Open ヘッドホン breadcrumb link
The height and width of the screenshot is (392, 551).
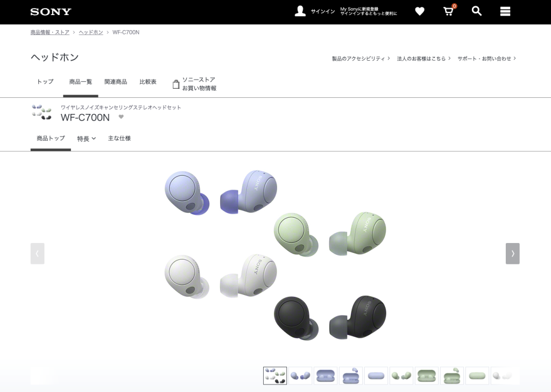tap(90, 32)
